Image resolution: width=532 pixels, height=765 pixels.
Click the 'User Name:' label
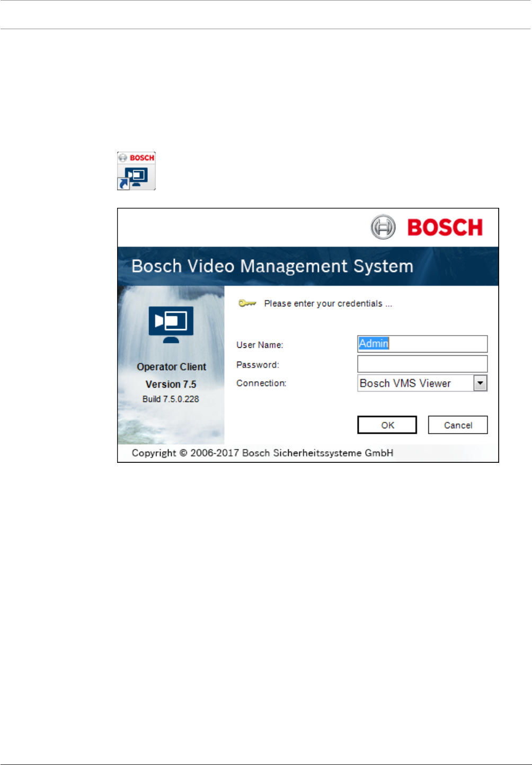tap(260, 345)
